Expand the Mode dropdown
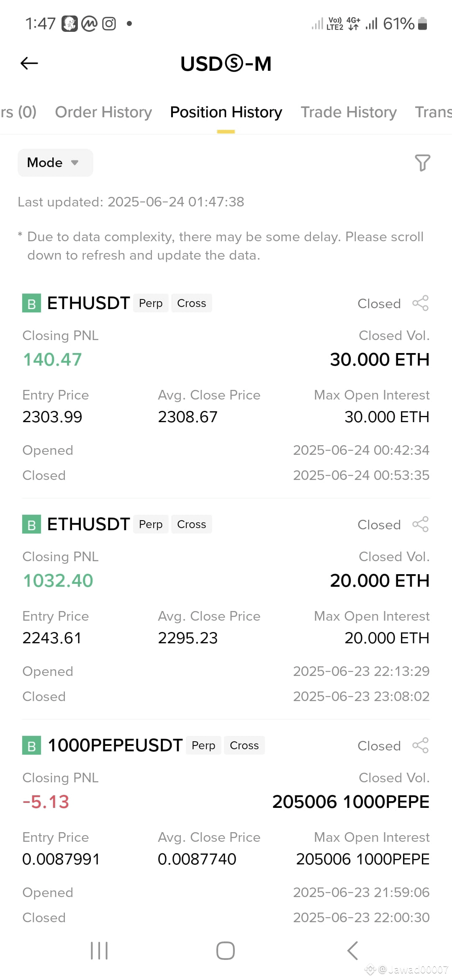Image resolution: width=452 pixels, height=980 pixels. click(55, 162)
